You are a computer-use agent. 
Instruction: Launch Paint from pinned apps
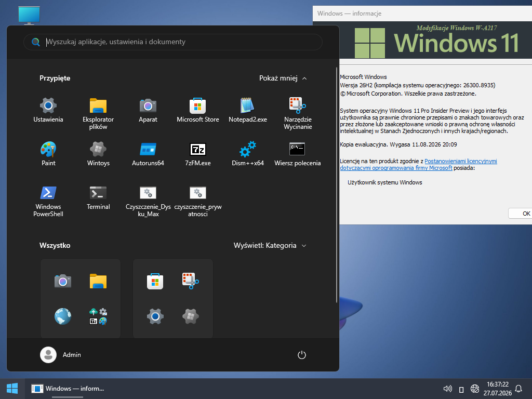point(48,154)
